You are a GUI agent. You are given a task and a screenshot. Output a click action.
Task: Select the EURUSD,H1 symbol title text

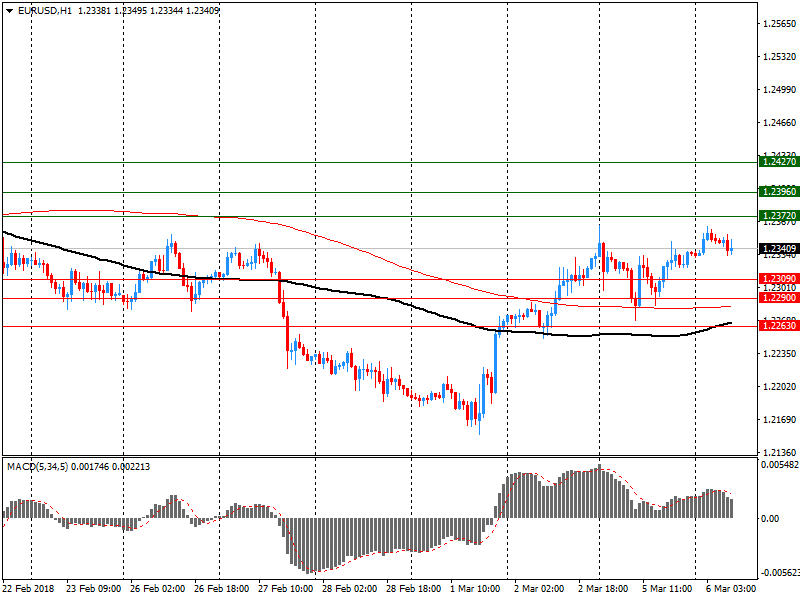[45, 10]
